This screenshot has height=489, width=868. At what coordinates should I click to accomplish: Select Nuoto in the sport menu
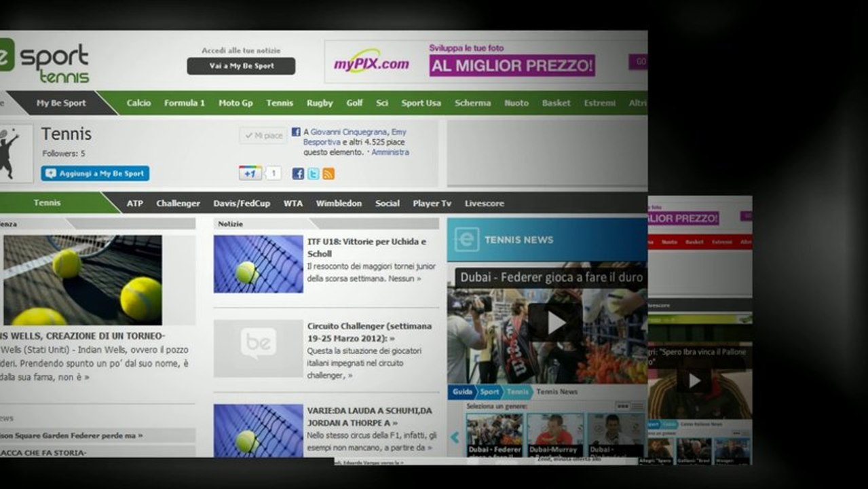click(x=516, y=103)
